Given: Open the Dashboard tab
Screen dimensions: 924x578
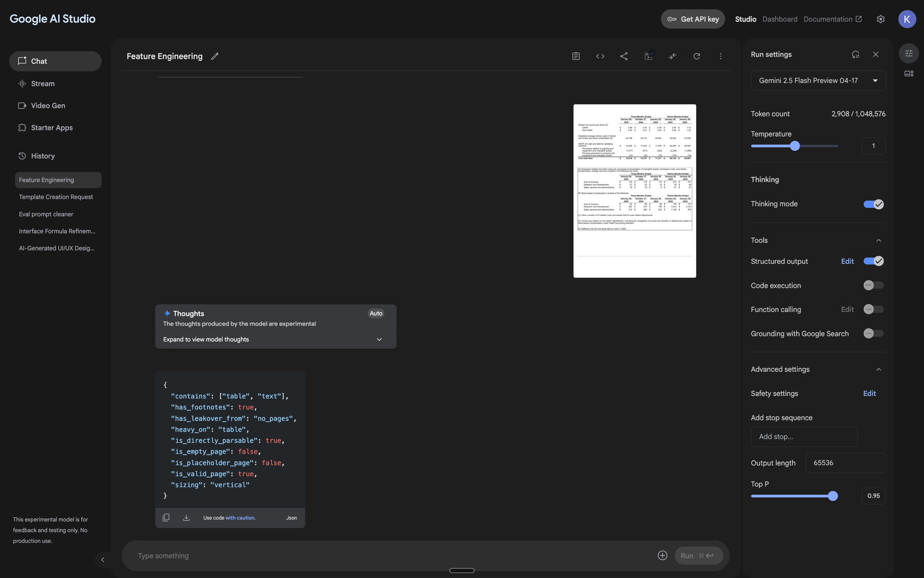Looking at the screenshot, I should pyautogui.click(x=780, y=19).
